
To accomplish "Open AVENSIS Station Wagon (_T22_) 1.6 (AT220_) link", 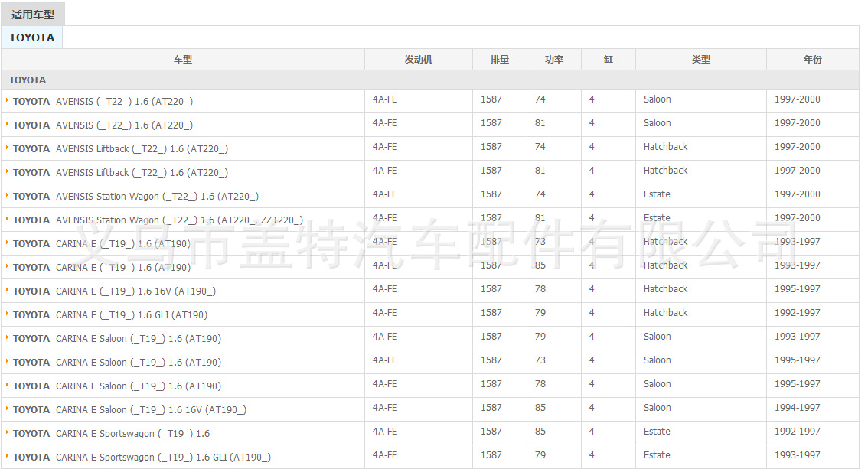I will (135, 197).
